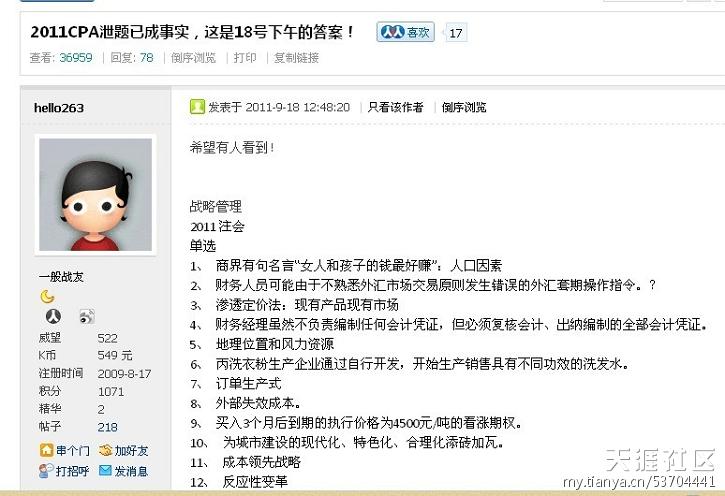Click 倒序浏览 in the post header
725x496 pixels.
pos(464,107)
